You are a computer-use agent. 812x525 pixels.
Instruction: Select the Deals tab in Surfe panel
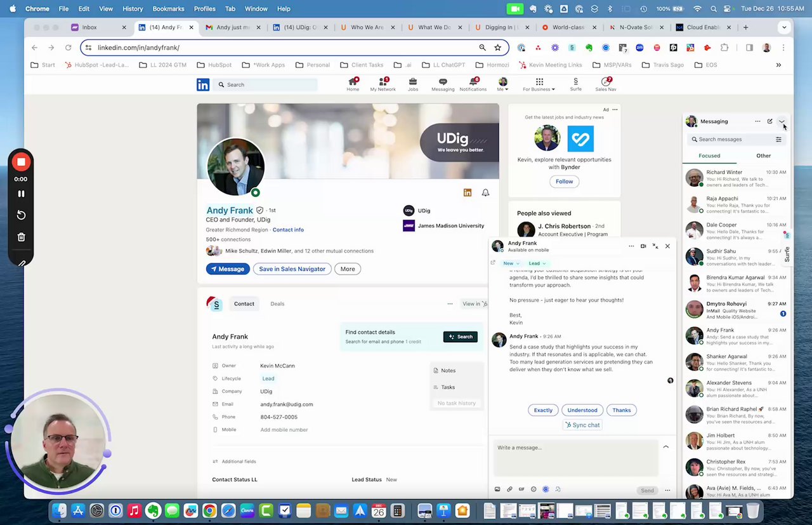(277, 304)
